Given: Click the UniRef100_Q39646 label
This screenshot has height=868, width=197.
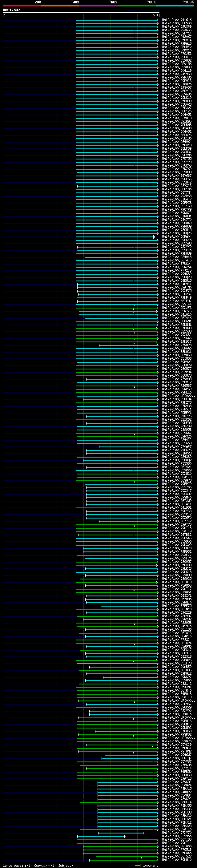Looking at the screenshot, I should pyautogui.click(x=177, y=338).
